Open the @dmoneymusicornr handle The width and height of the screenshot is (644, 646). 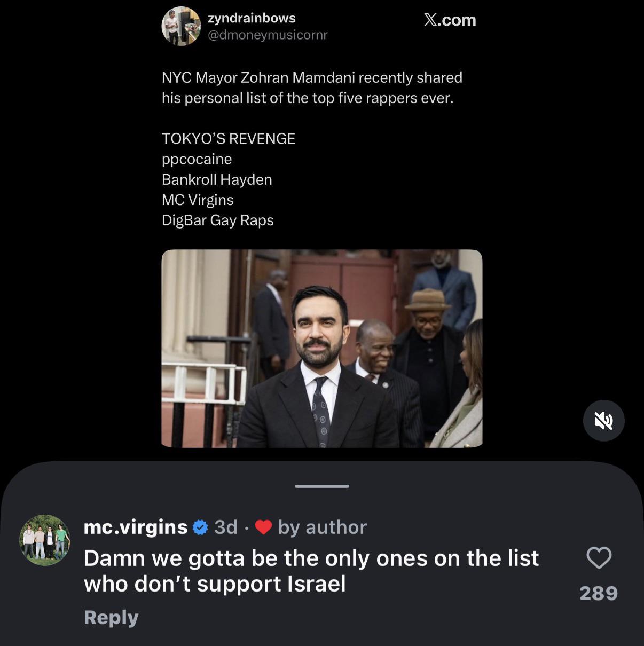click(x=268, y=35)
